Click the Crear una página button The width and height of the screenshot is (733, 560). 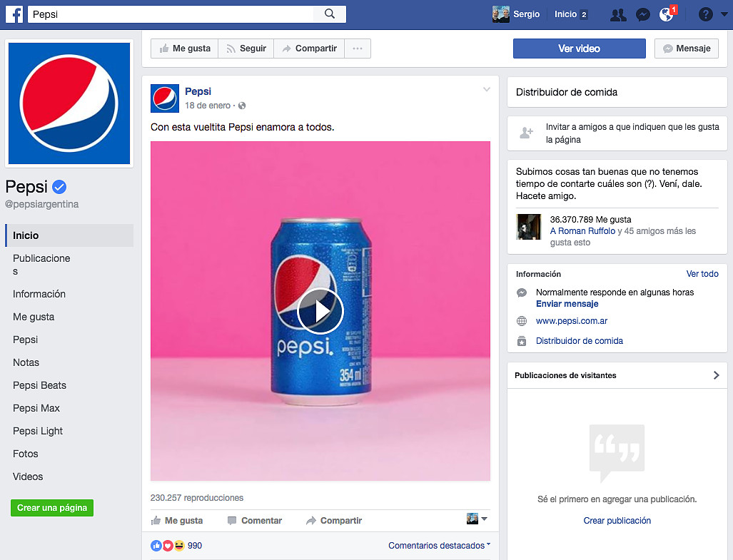click(x=52, y=508)
